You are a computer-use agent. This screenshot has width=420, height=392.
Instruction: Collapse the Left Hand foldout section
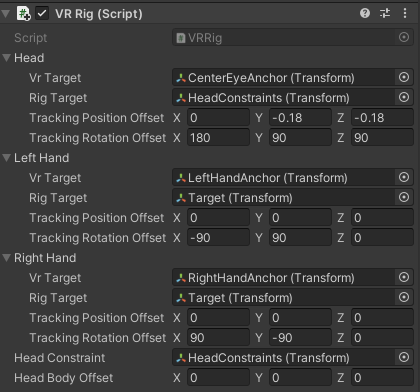(6, 158)
